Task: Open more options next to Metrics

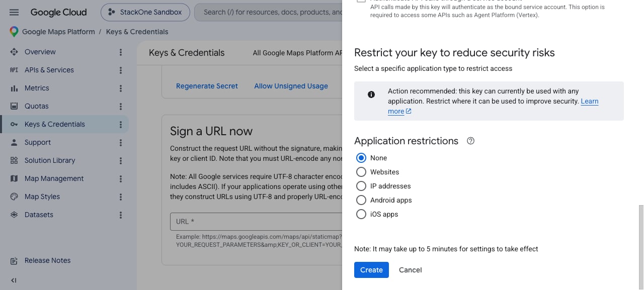Action: click(121, 88)
